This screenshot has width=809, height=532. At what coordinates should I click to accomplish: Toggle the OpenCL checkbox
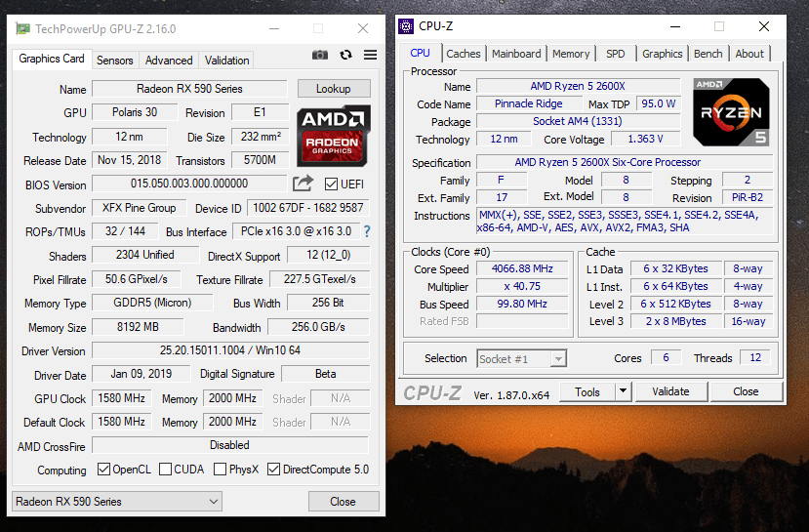pos(104,470)
